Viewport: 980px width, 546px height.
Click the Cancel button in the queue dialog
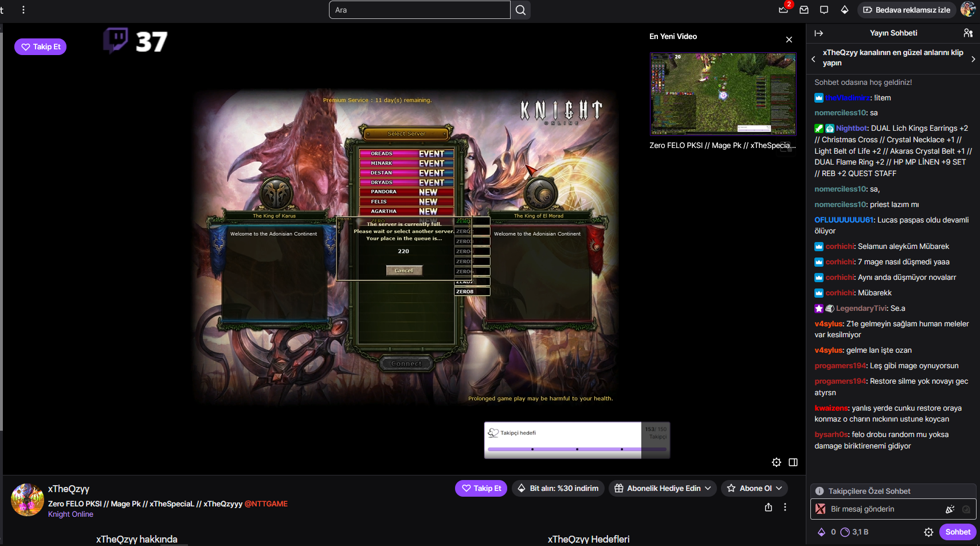404,271
